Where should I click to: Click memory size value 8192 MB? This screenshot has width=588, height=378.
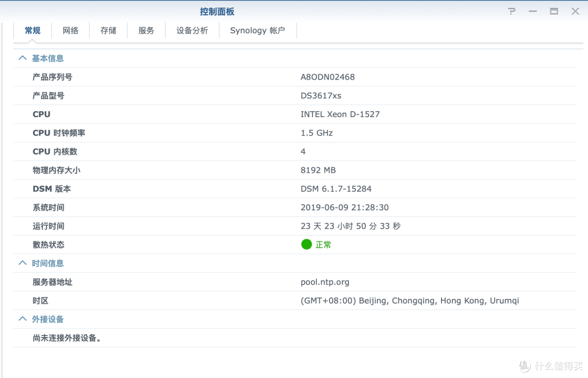pos(318,170)
